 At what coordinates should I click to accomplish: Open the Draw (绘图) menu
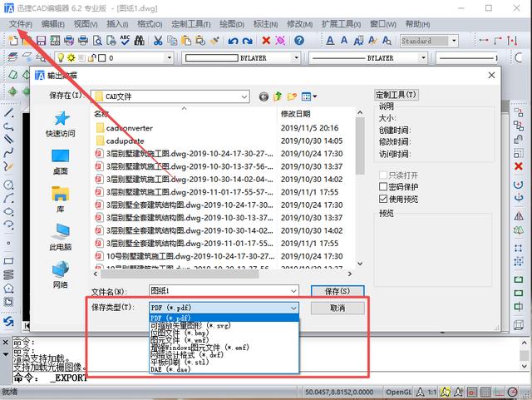coord(232,24)
